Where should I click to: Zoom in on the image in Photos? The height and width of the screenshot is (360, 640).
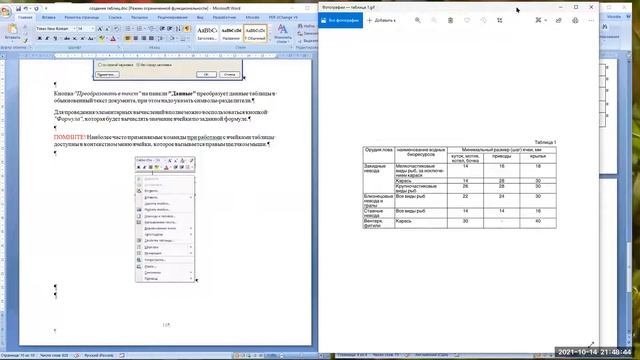click(418, 20)
